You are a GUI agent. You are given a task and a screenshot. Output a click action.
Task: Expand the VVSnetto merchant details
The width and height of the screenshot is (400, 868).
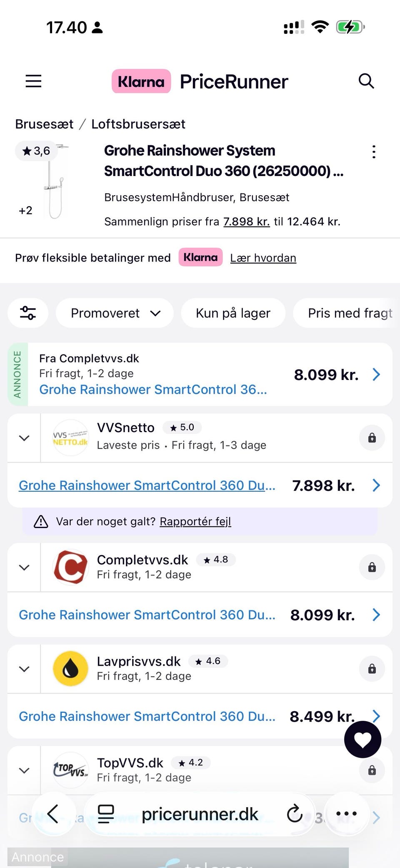pos(24,438)
